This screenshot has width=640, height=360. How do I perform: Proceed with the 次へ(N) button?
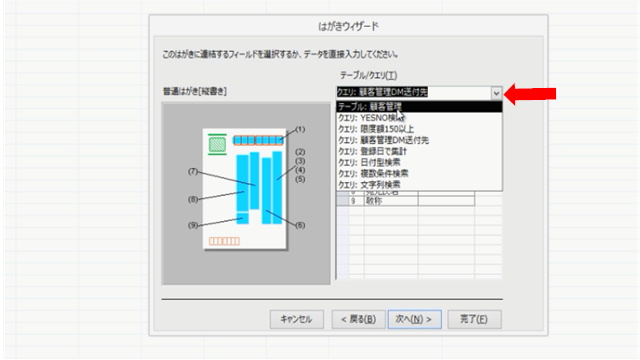tap(414, 319)
